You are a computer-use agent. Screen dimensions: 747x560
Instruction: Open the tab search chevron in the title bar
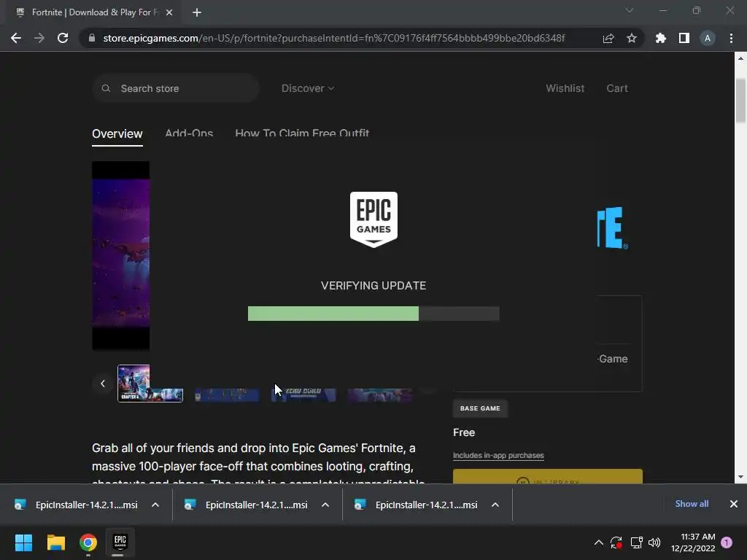[x=630, y=10]
